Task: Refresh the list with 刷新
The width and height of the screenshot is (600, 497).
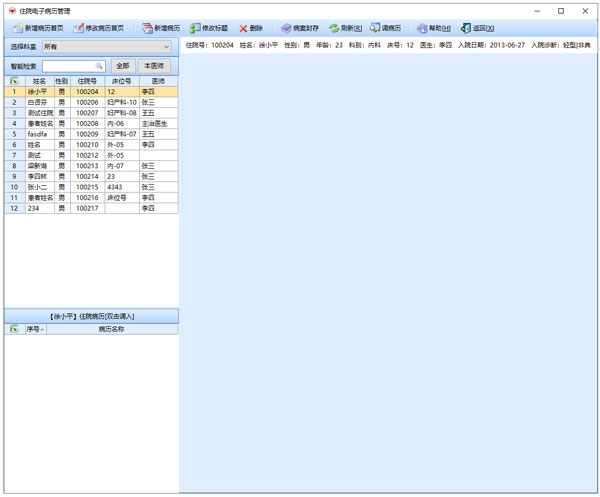Action: click(334, 28)
